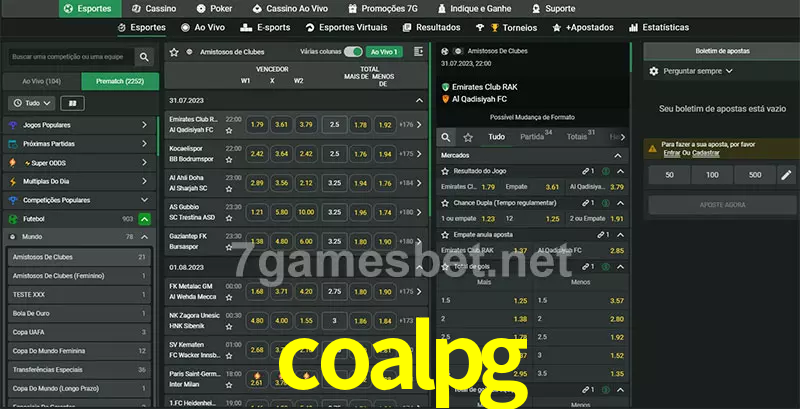The height and width of the screenshot is (409, 800).
Task: Collapse the Futebol green chevron
Action: [x=144, y=219]
